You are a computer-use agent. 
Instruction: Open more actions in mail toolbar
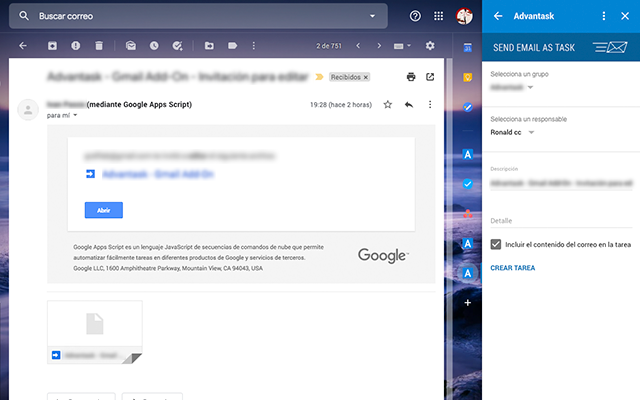[x=253, y=46]
